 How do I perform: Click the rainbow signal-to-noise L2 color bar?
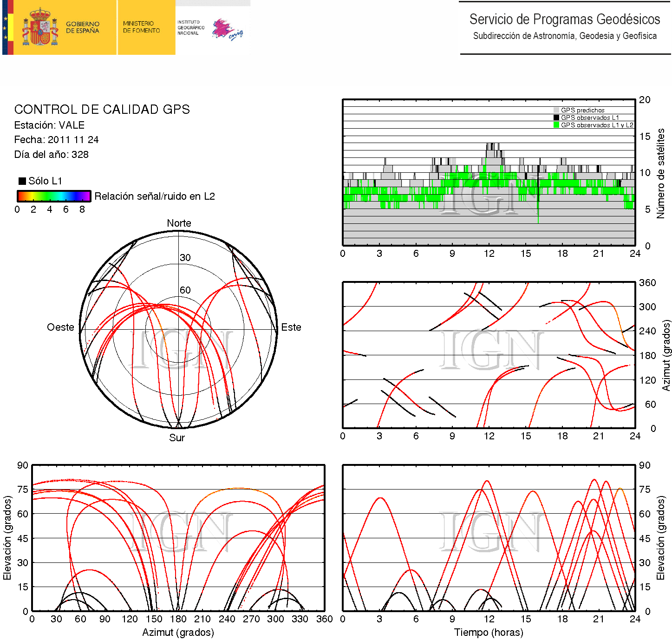click(x=54, y=196)
